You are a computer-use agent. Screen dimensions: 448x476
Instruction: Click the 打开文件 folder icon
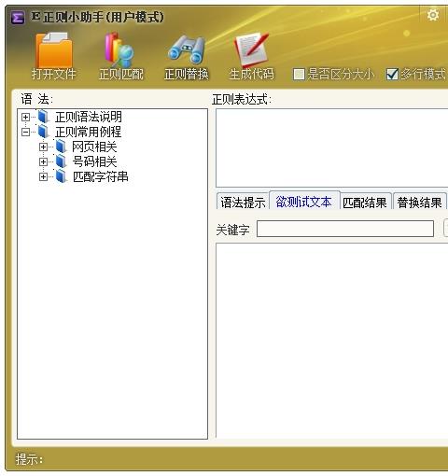(x=54, y=49)
